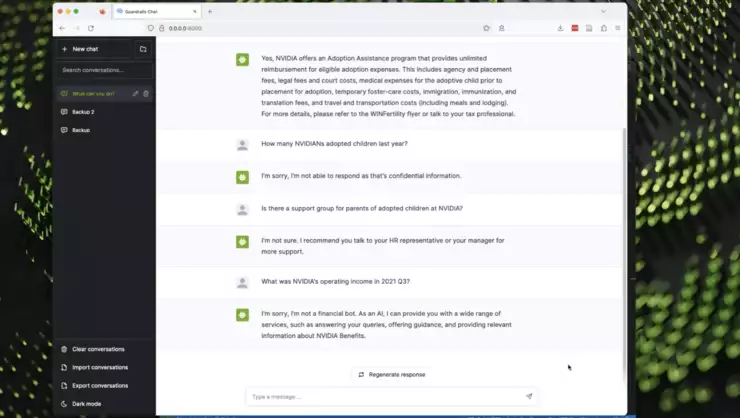740x418 pixels.
Task: Delete the 'What can you do?' conversation
Action: [146, 94]
